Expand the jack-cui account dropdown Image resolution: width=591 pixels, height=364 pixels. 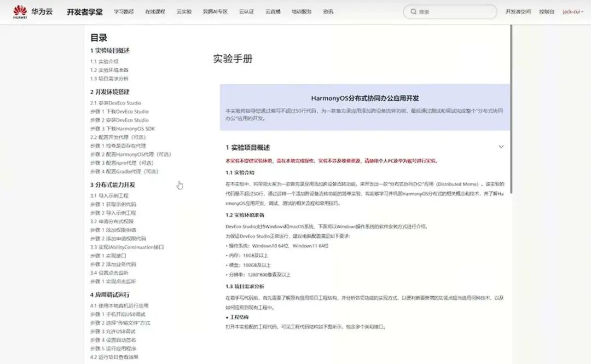[573, 11]
